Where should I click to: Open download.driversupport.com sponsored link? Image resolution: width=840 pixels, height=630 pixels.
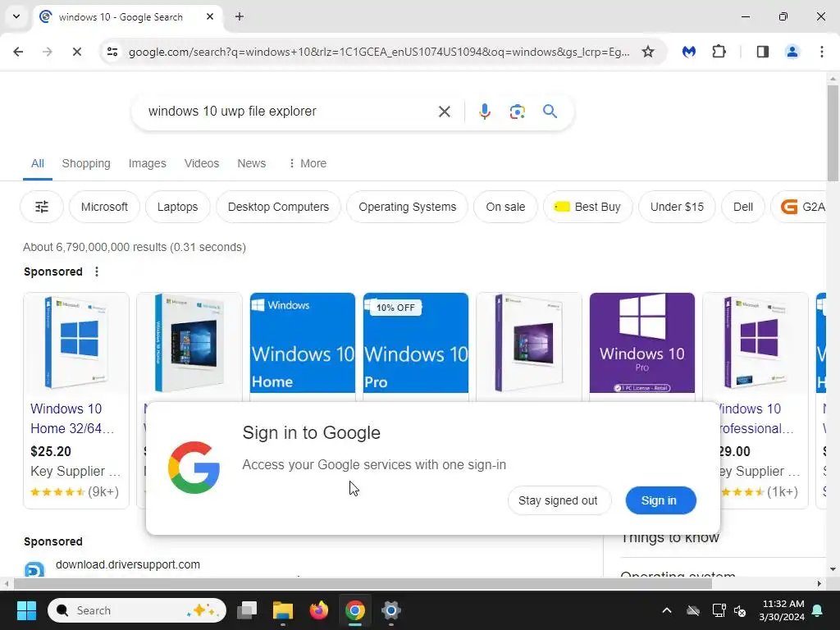click(x=128, y=564)
